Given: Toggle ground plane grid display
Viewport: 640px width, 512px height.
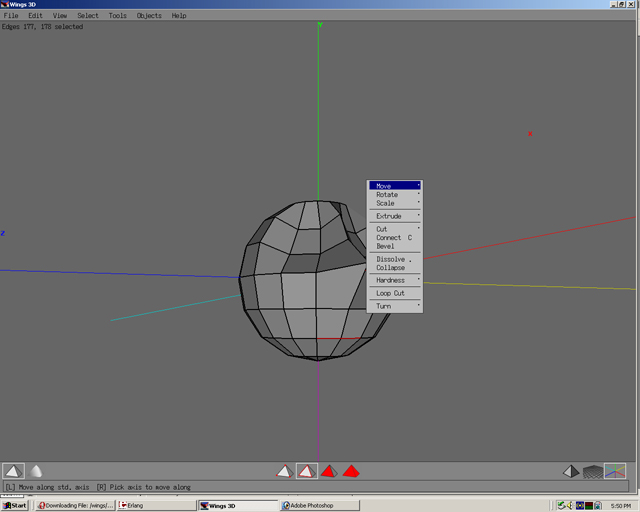Looking at the screenshot, I should click(x=593, y=471).
